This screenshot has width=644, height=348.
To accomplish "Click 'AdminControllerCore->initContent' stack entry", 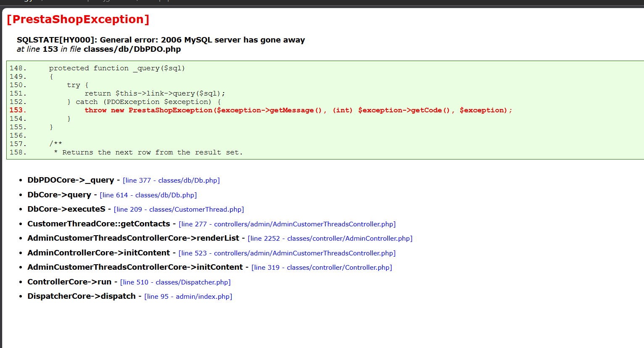I will 99,253.
